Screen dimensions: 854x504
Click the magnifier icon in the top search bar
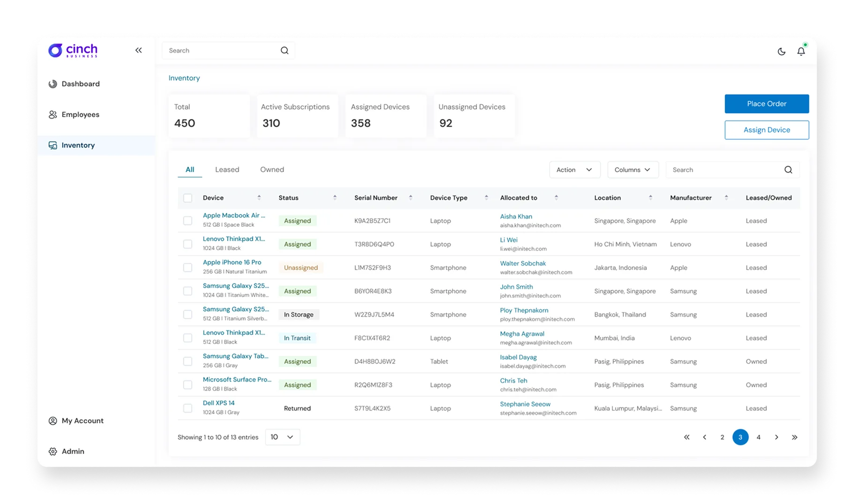284,51
